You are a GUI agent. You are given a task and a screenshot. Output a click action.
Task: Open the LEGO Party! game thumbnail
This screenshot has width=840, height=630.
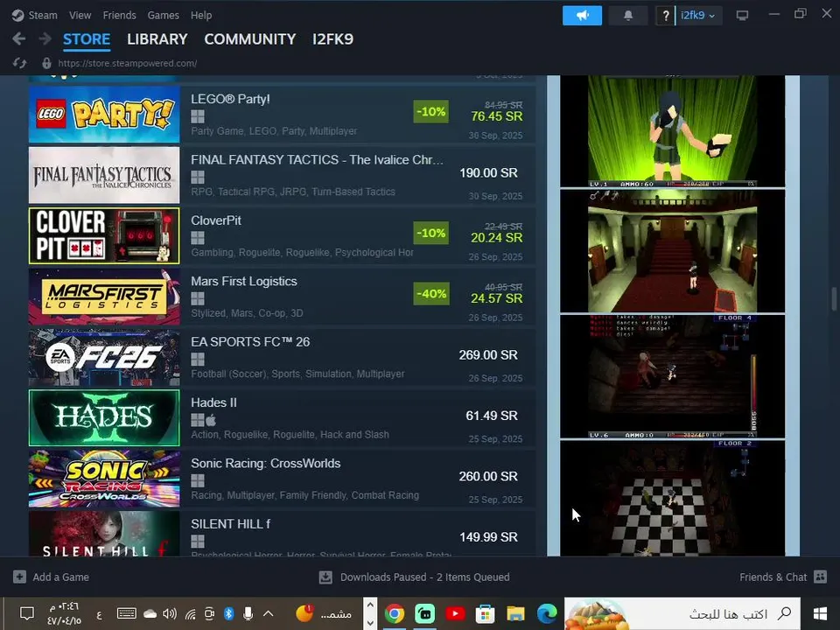coord(104,114)
